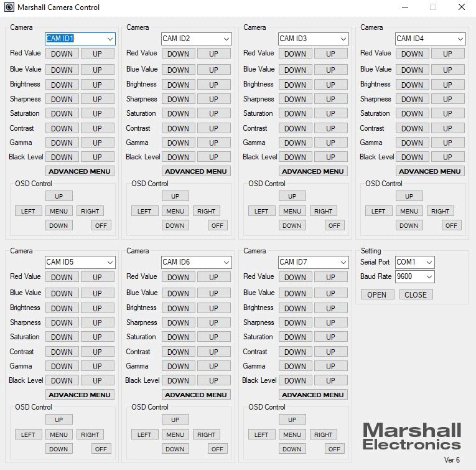
Task: Lower Black Level DOWN for CAM ID6
Action: (178, 380)
